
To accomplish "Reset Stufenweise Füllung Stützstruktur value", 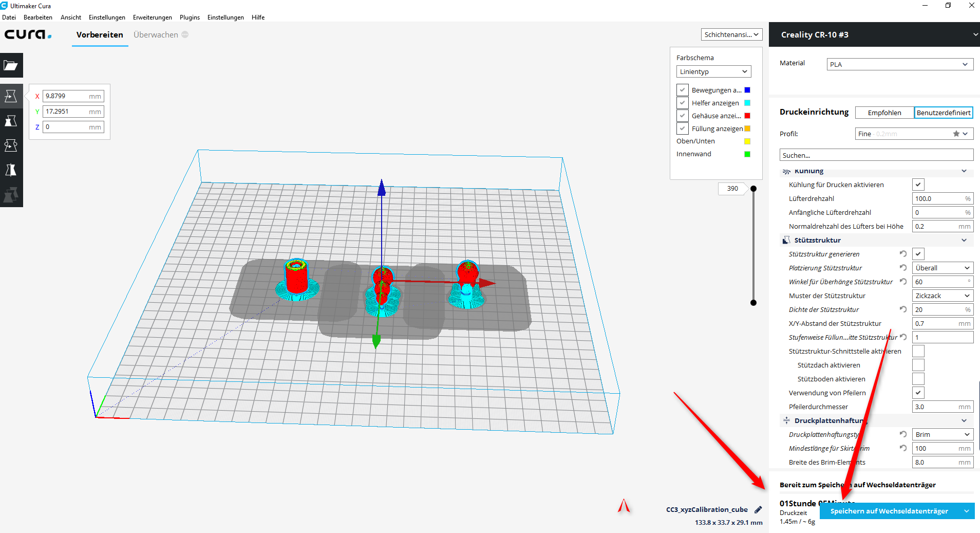I will [903, 337].
